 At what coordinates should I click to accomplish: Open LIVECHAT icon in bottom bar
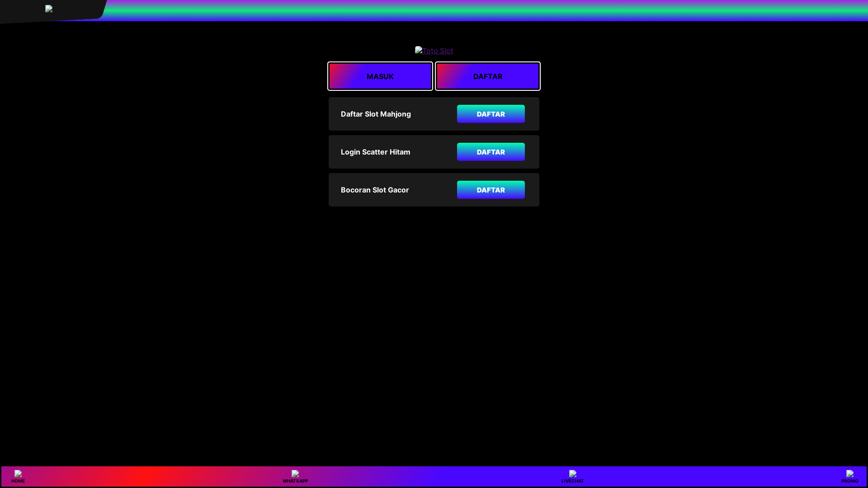572,477
